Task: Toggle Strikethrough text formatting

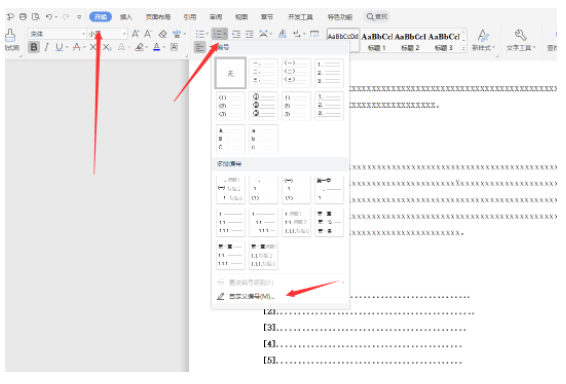Action: pos(77,47)
